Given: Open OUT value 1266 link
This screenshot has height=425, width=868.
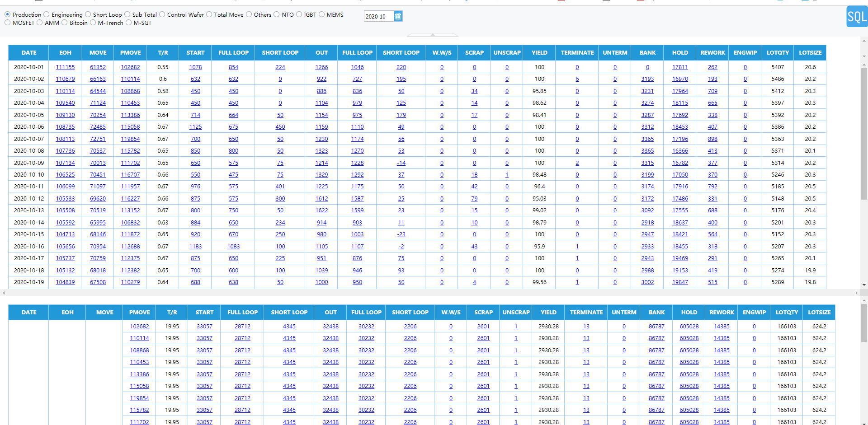Looking at the screenshot, I should (x=321, y=67).
